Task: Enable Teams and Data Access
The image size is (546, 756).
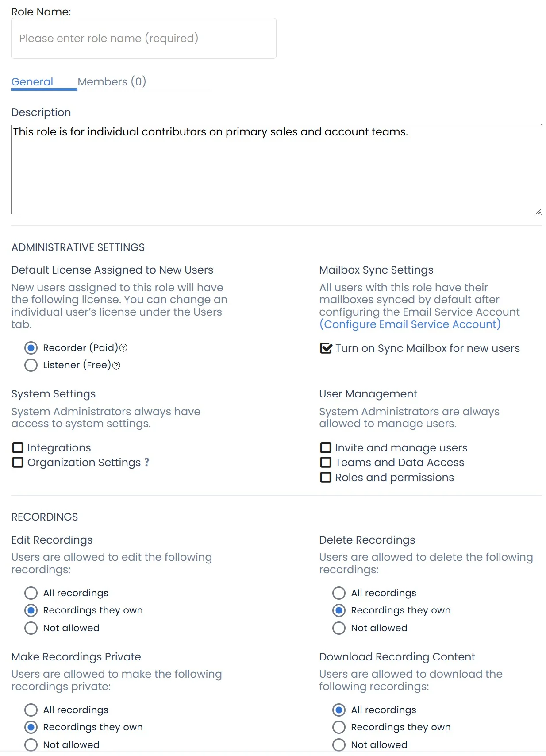Action: coord(326,463)
